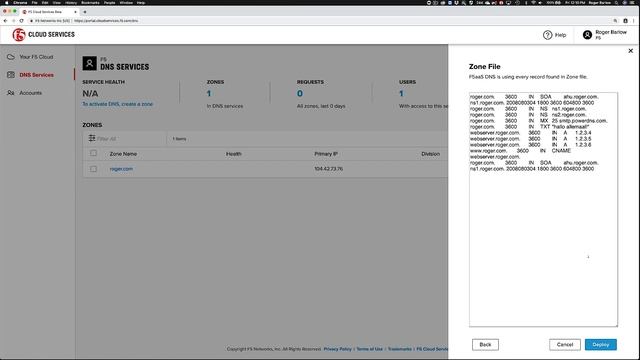The width and height of the screenshot is (640, 360).
Task: Go to DNS Services in sidebar
Action: coord(36,75)
